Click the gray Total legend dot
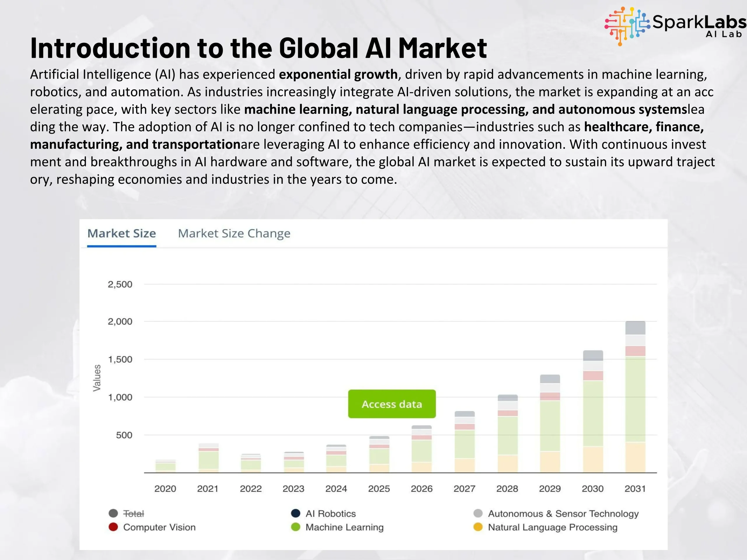The width and height of the screenshot is (747, 560). coord(114,513)
